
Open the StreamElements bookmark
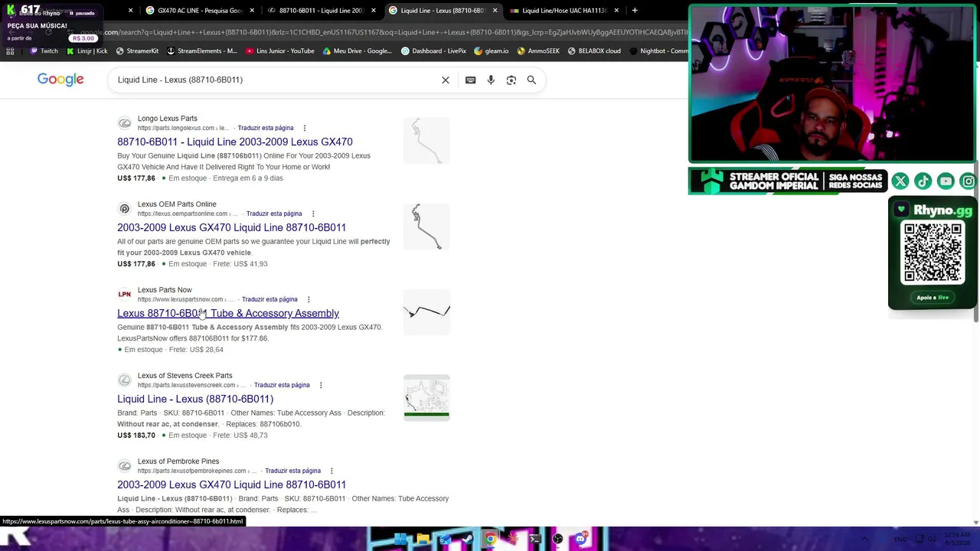point(201,51)
